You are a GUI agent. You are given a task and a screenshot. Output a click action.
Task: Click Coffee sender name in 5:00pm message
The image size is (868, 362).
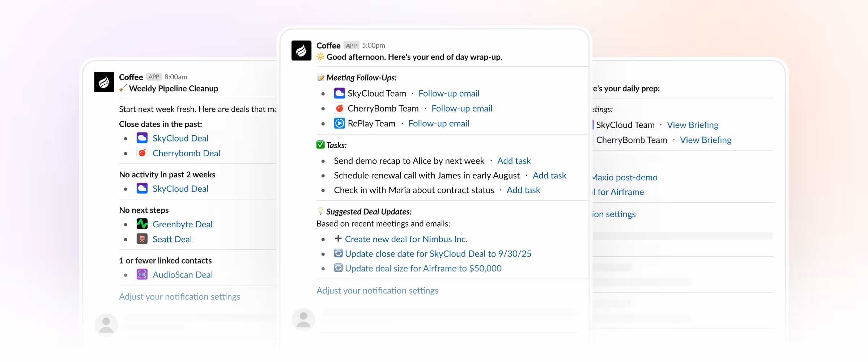click(x=328, y=46)
